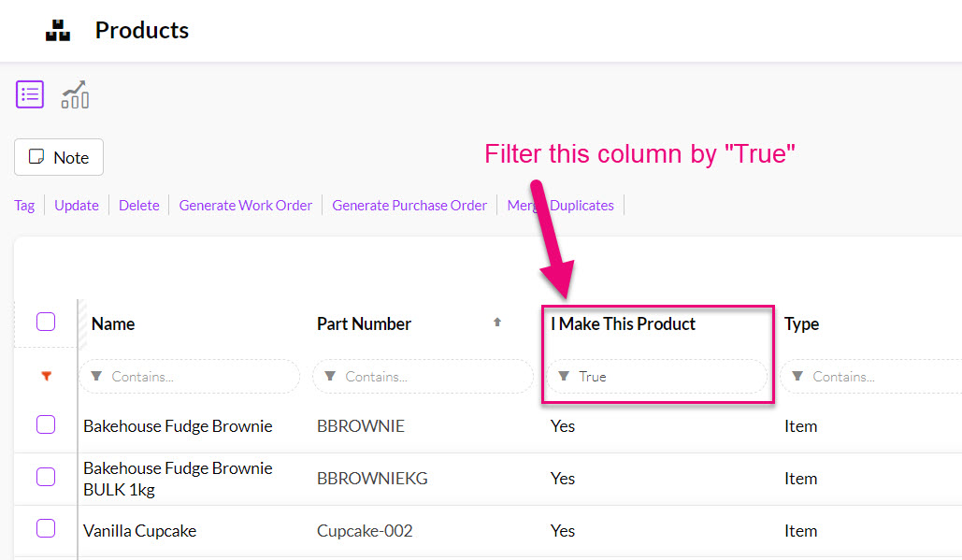Click the Part Number sort arrow
This screenshot has height=560, width=962.
pyautogui.click(x=497, y=323)
